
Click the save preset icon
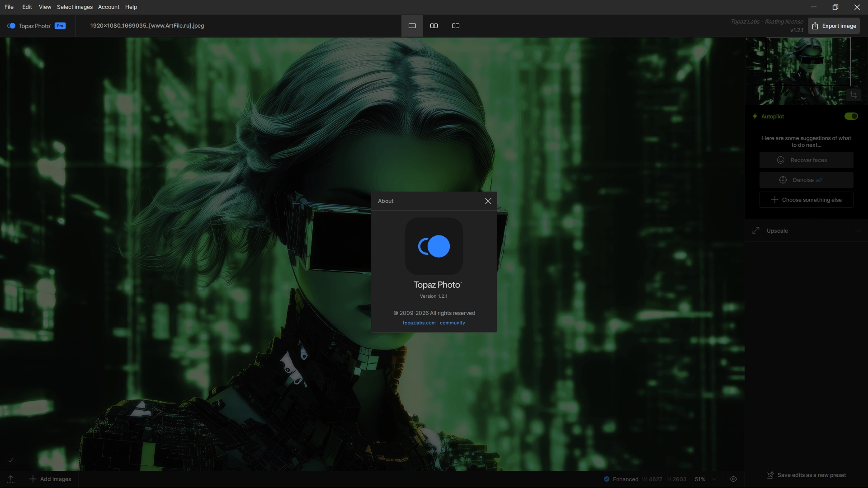pos(770,475)
